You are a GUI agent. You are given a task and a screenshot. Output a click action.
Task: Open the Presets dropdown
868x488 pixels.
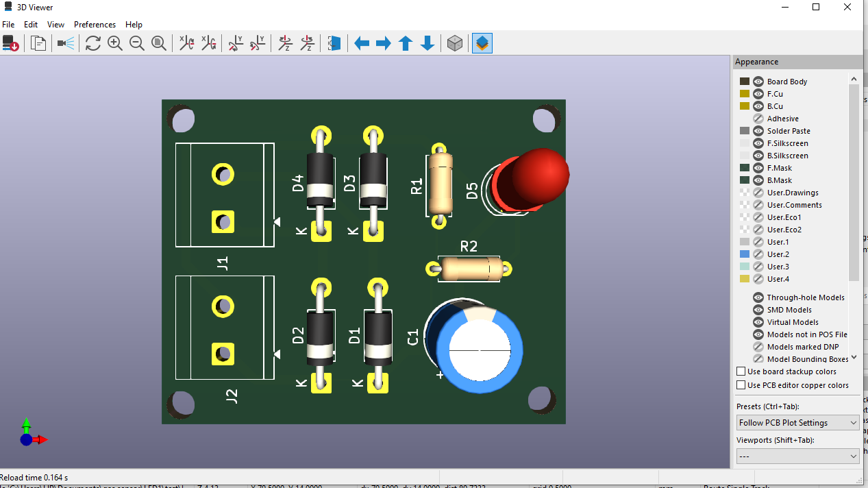pyautogui.click(x=797, y=423)
